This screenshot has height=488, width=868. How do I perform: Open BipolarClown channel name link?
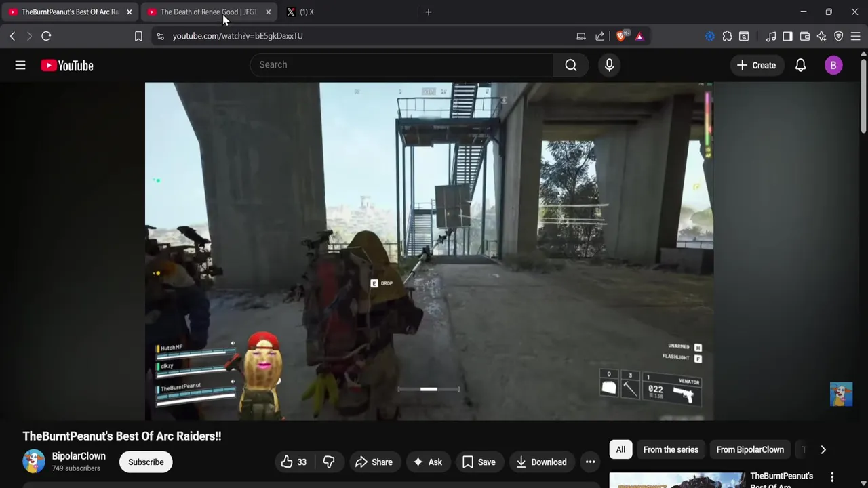[79, 456]
